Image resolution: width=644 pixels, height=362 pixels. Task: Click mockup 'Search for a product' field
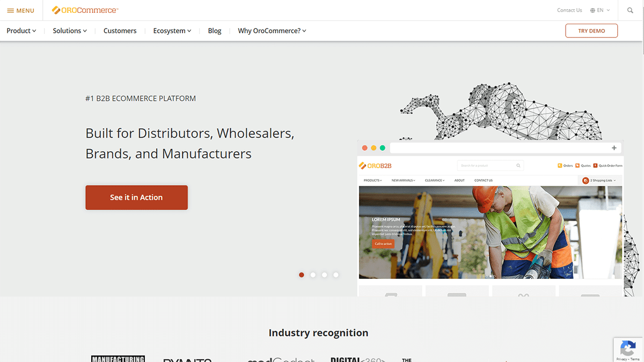pyautogui.click(x=490, y=166)
